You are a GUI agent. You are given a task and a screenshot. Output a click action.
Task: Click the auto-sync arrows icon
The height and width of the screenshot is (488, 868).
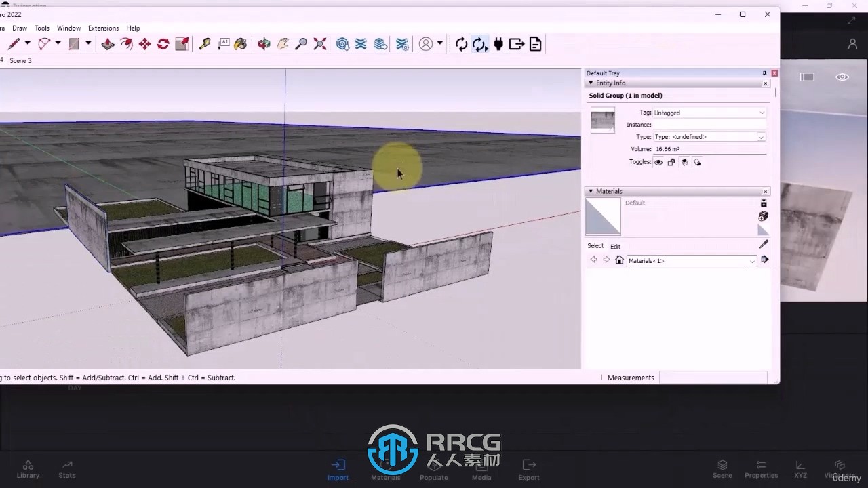[480, 44]
